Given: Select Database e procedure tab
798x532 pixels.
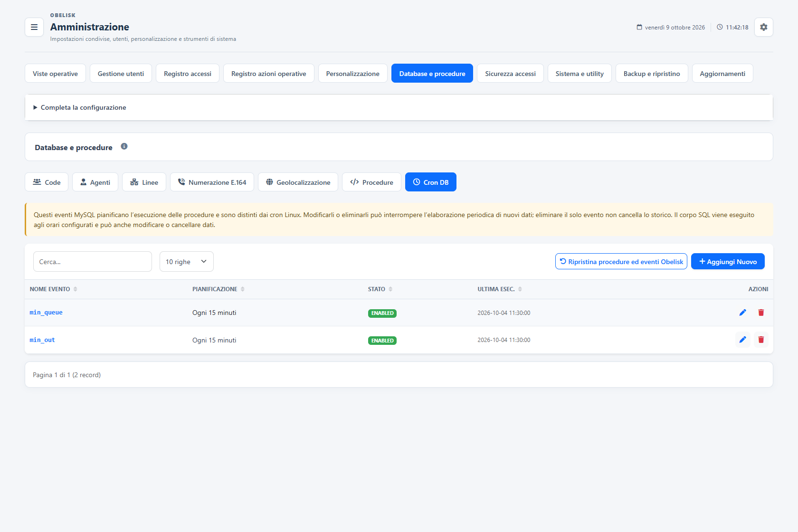Looking at the screenshot, I should (432, 73).
